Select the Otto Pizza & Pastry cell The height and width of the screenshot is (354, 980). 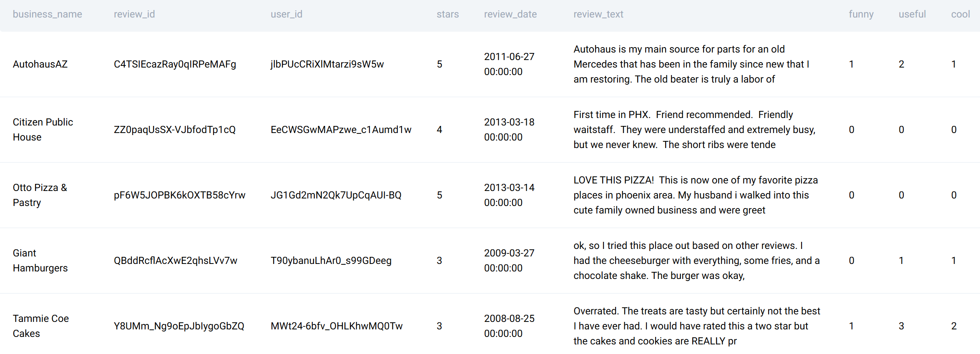click(x=40, y=195)
